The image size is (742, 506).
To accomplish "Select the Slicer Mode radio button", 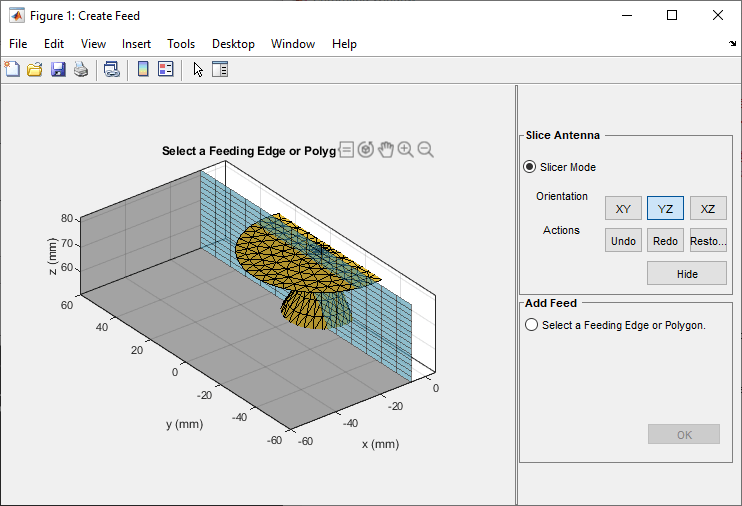I will click(x=530, y=167).
